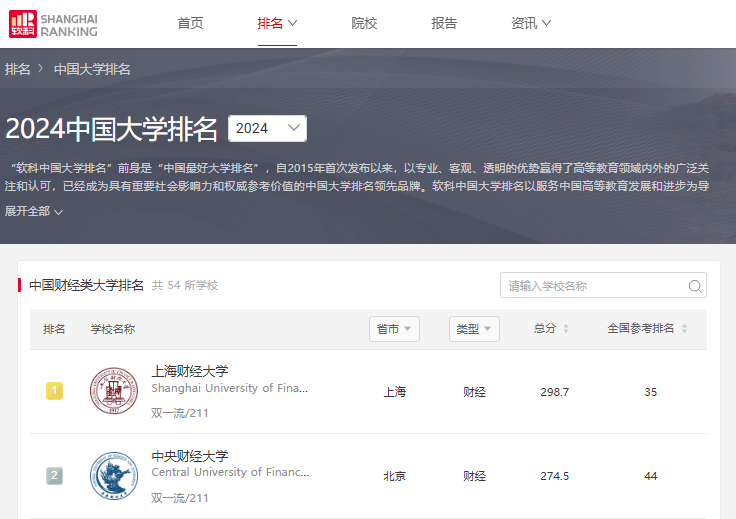Click the rank 2 silver badge
Screen dimensions: 736x519
pos(54,476)
